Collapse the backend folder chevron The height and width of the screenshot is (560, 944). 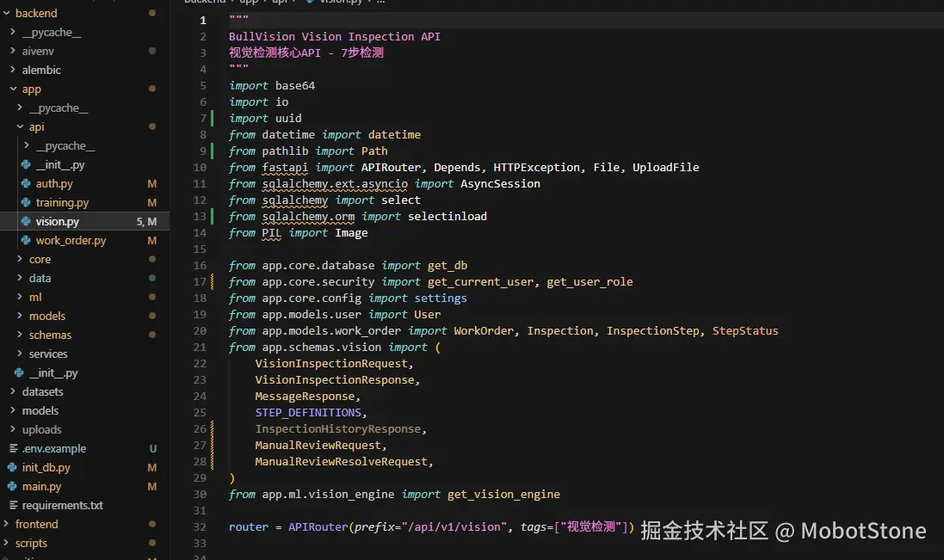[x=7, y=13]
